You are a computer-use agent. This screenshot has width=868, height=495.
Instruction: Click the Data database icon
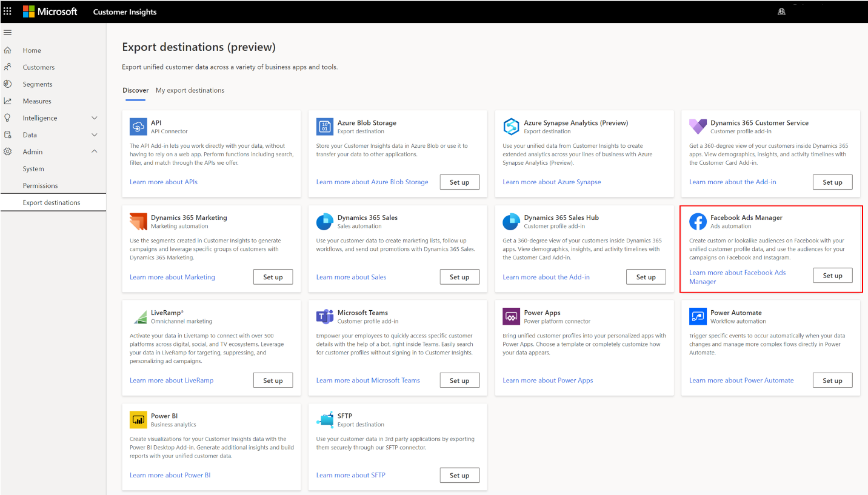pos(8,135)
